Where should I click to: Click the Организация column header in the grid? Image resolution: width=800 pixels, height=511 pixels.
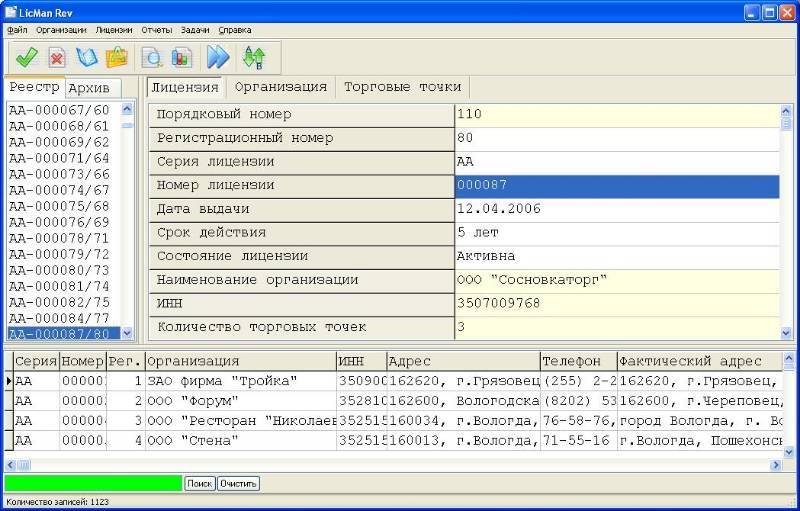click(240, 361)
